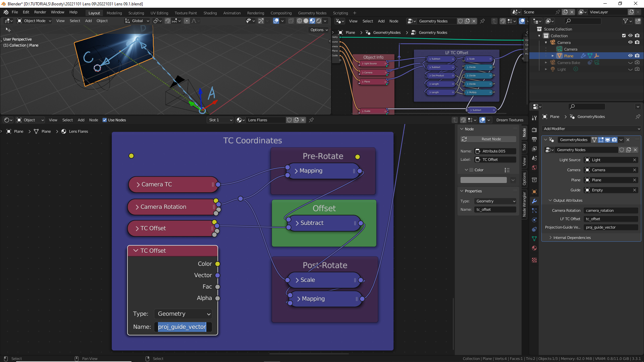Select material preview viewport shading
The image size is (644, 362).
pyautogui.click(x=312, y=21)
